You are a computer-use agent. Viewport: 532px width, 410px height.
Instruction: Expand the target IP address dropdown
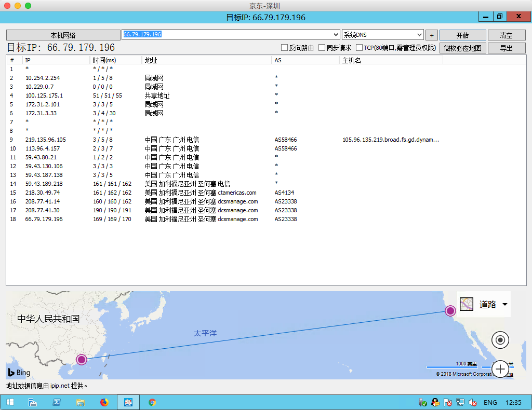[x=336, y=35]
